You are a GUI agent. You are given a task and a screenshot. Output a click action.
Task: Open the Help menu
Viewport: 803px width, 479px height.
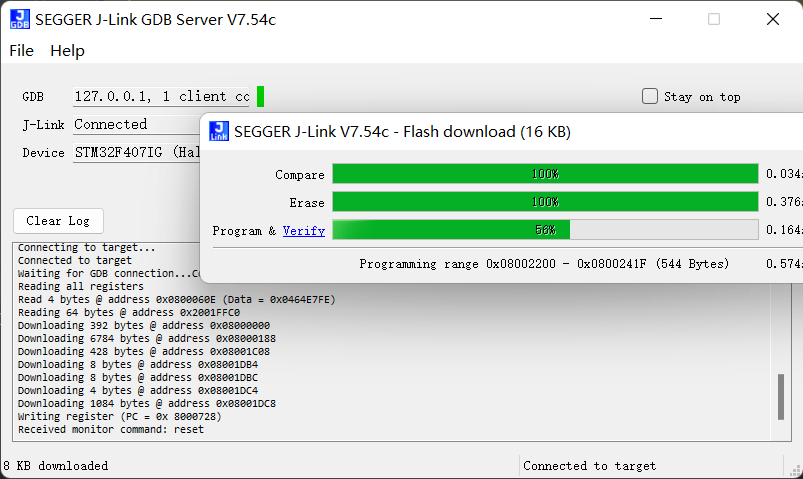pyautogui.click(x=67, y=50)
